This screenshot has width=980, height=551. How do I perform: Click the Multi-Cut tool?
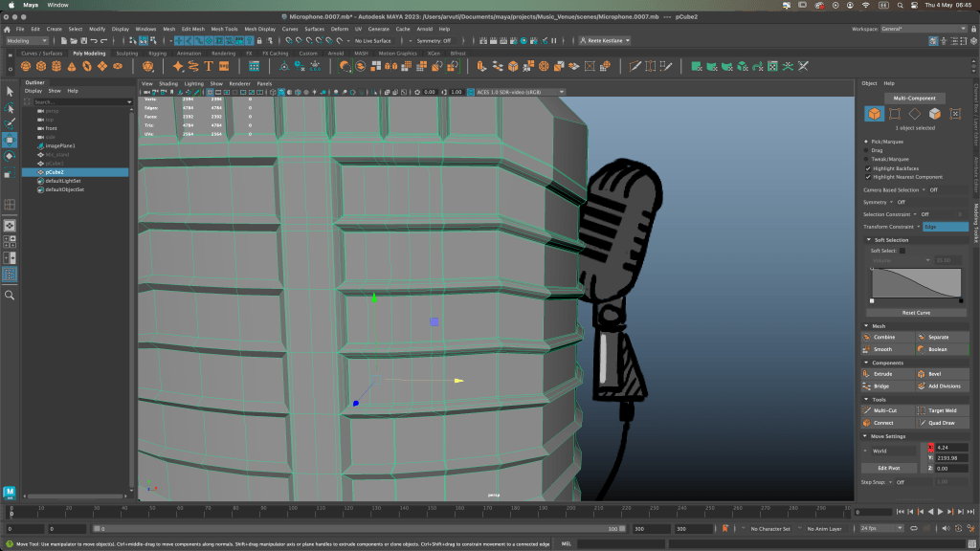pyautogui.click(x=885, y=410)
